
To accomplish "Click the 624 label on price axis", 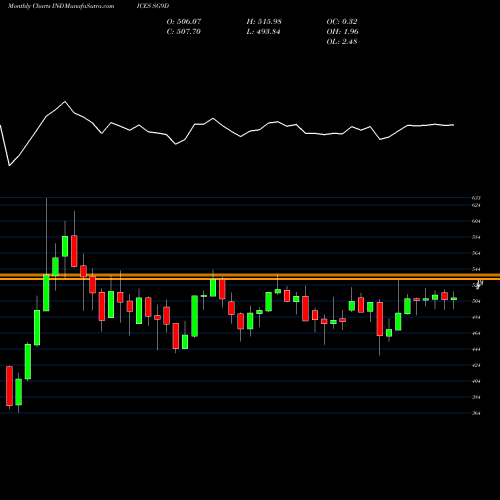I will 476,205.
